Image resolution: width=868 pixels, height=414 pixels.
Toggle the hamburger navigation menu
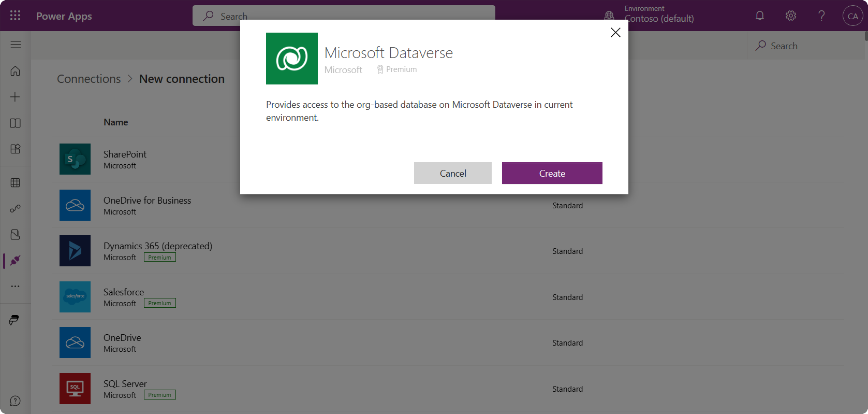(16, 45)
